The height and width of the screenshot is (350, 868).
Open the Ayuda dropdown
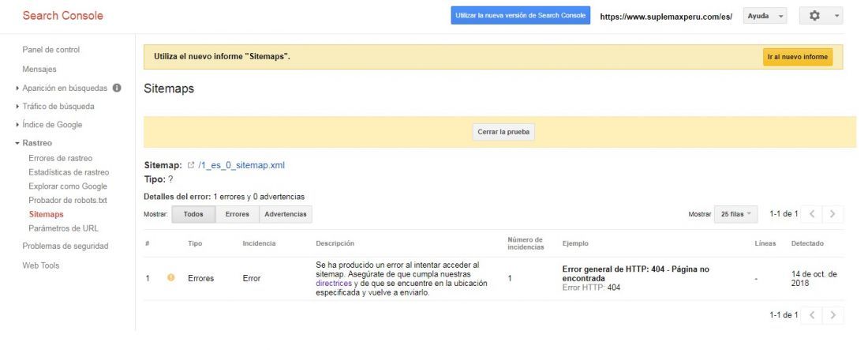coord(765,16)
